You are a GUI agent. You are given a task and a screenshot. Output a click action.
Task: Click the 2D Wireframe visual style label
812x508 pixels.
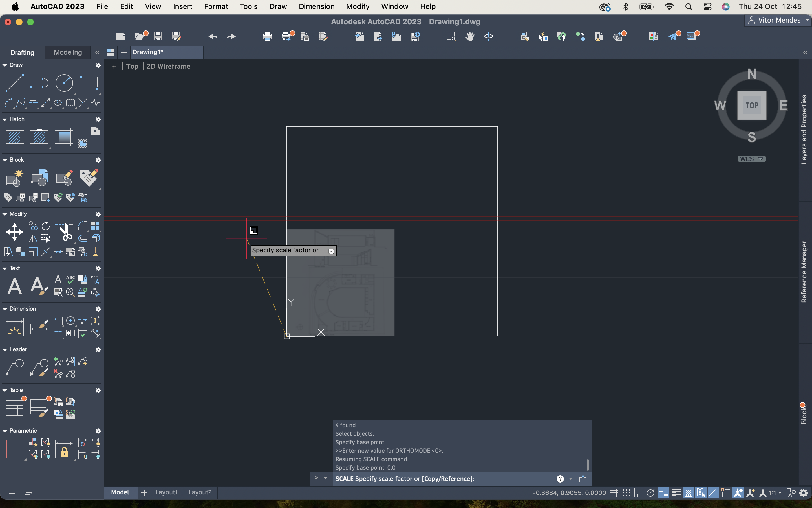(168, 67)
